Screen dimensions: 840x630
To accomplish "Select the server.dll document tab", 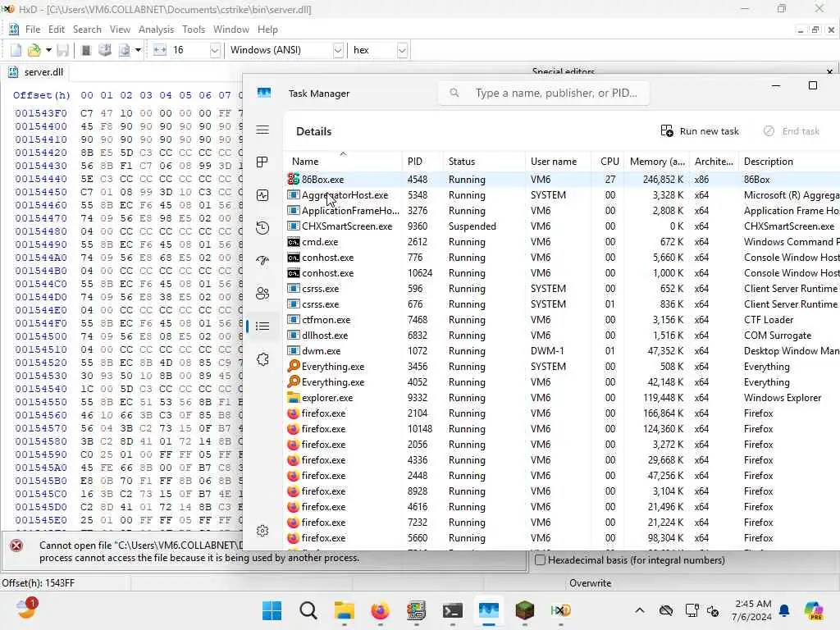I will [36, 72].
